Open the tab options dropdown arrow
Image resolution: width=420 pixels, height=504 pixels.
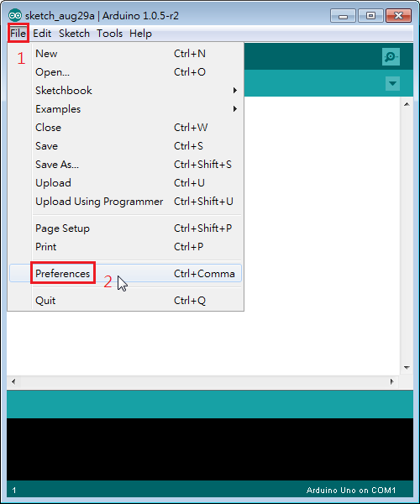(x=392, y=83)
